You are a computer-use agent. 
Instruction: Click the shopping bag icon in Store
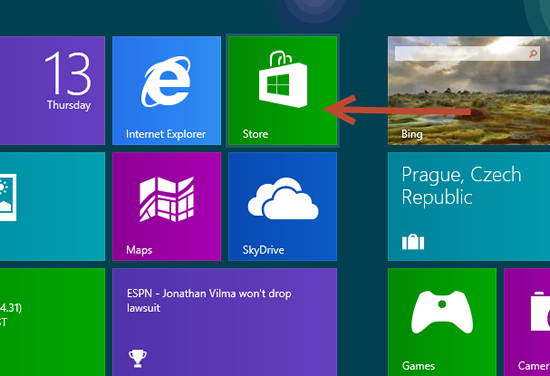(x=283, y=79)
